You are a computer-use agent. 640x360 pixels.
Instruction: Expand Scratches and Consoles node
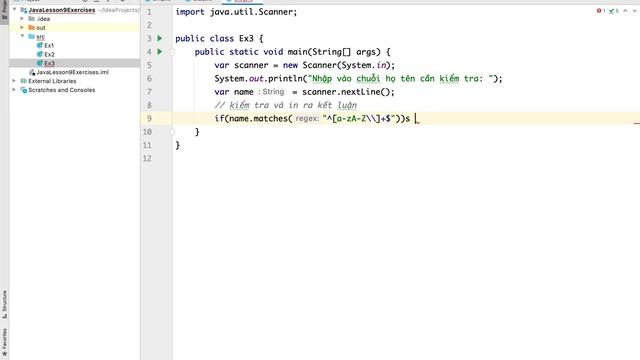tap(14, 90)
